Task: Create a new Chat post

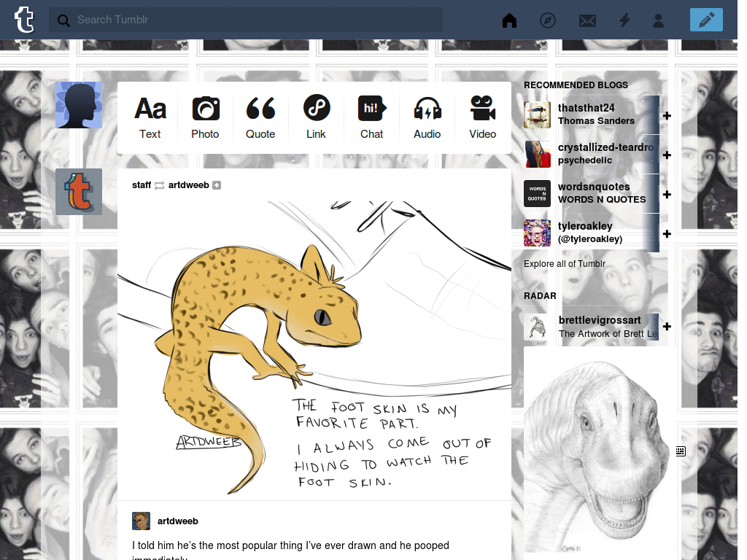Action: (371, 117)
